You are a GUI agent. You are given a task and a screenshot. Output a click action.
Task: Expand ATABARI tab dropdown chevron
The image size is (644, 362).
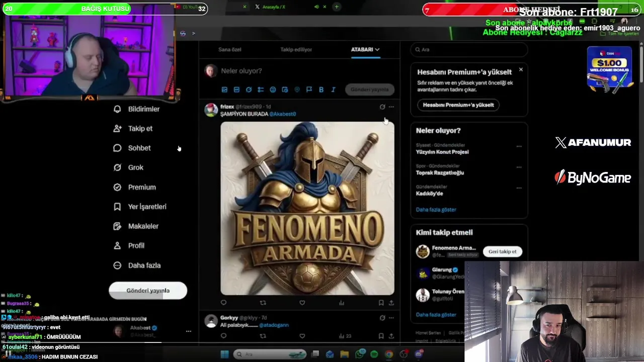(x=377, y=50)
